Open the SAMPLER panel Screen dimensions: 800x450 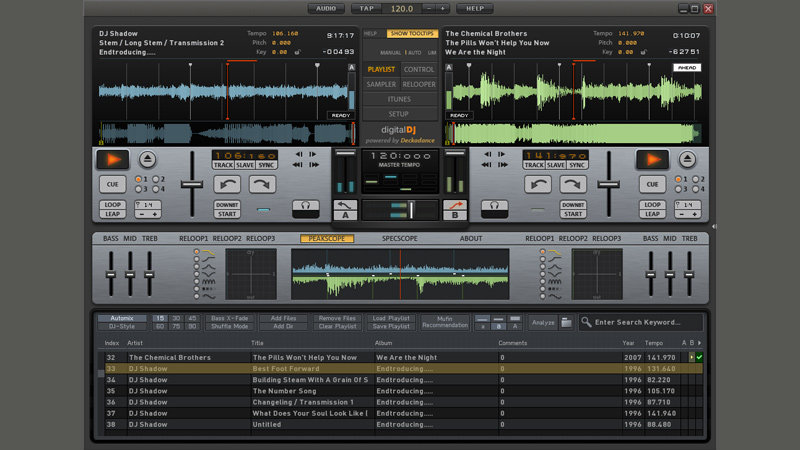coord(381,84)
